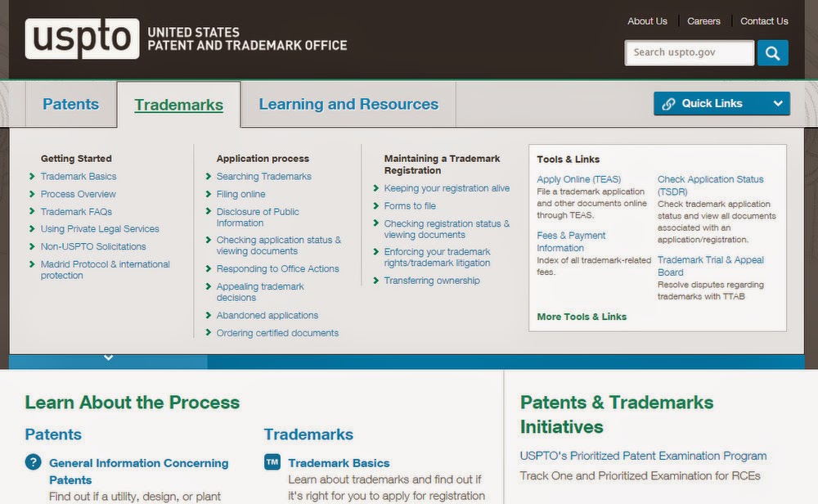Click the Application process column heading
Image resolution: width=818 pixels, height=504 pixels.
tap(263, 158)
